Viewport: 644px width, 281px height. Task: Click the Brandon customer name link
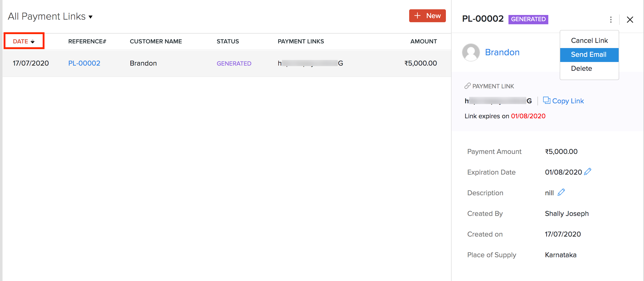(x=502, y=52)
